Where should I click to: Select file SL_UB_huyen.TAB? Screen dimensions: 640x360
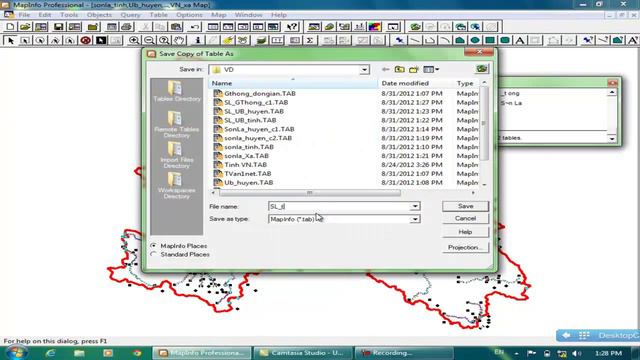[x=253, y=111]
